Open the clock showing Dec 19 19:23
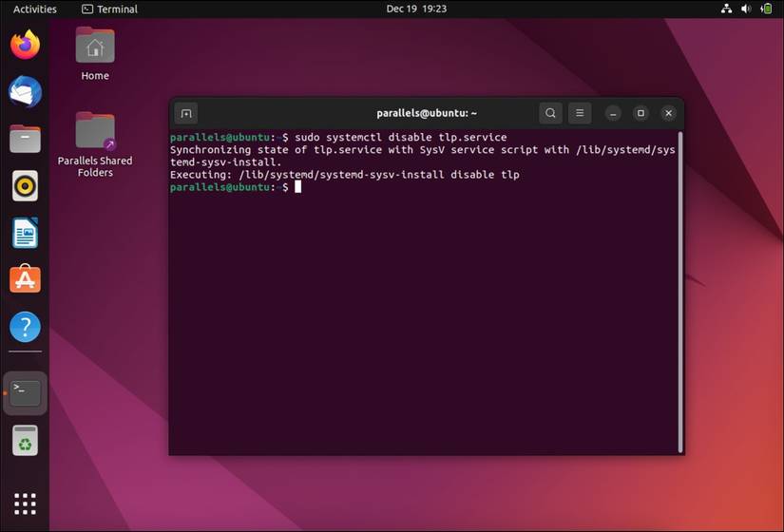The image size is (784, 532). point(416,9)
